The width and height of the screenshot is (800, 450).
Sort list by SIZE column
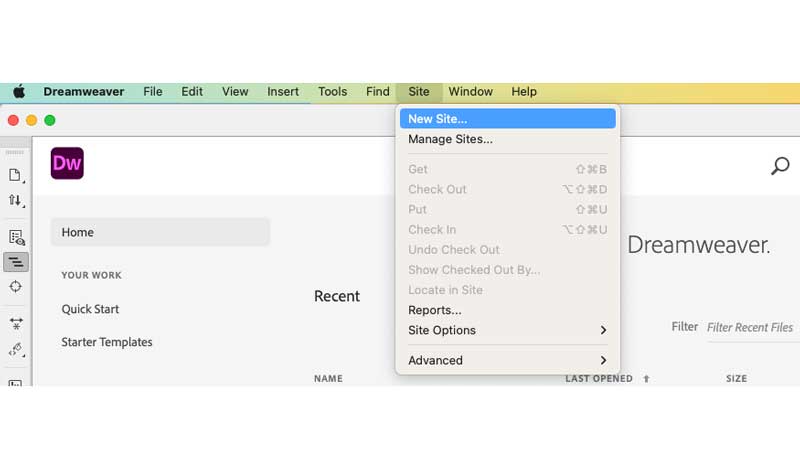point(736,379)
